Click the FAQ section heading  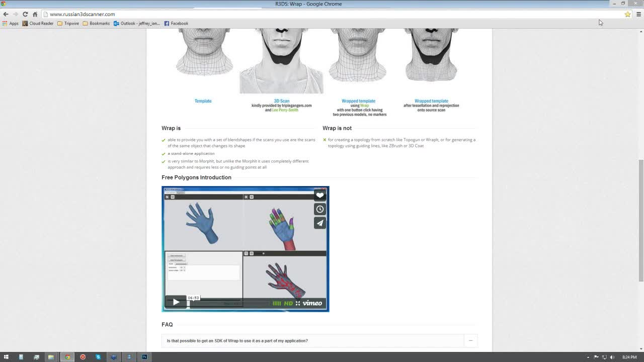(x=167, y=325)
